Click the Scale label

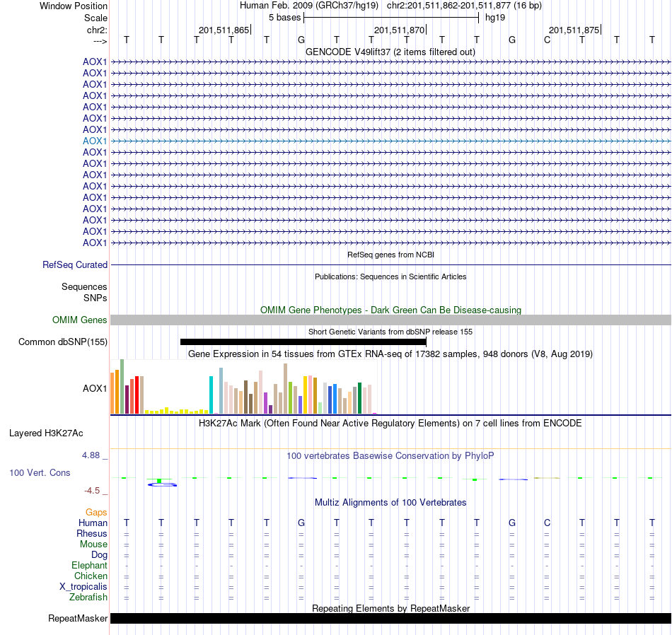(95, 18)
